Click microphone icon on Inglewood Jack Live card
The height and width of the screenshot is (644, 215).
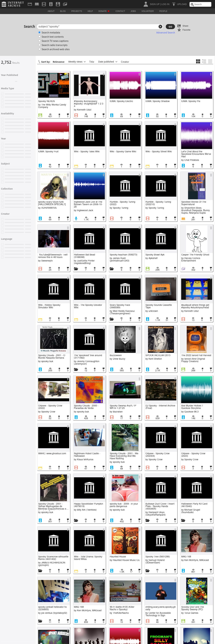pos(76,219)
